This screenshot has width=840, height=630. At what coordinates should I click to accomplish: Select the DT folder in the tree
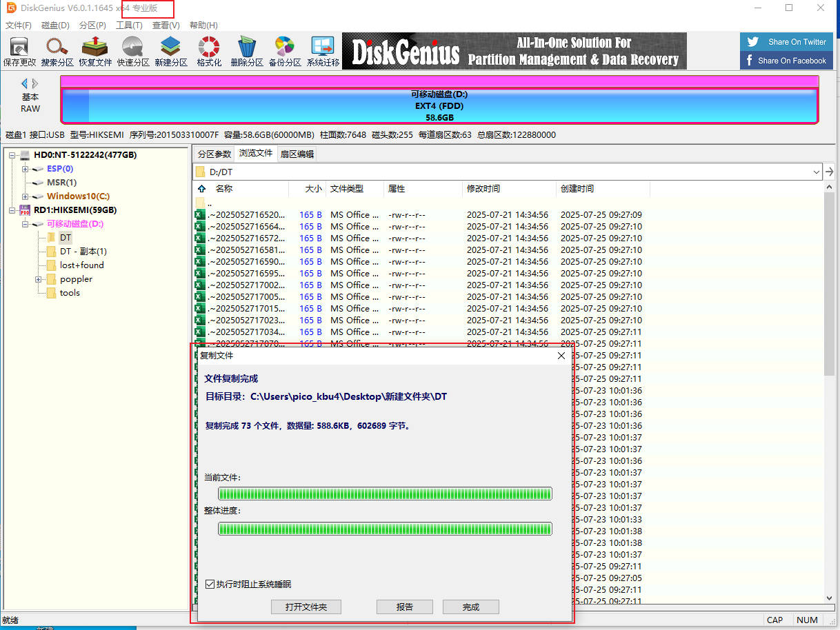pos(65,238)
